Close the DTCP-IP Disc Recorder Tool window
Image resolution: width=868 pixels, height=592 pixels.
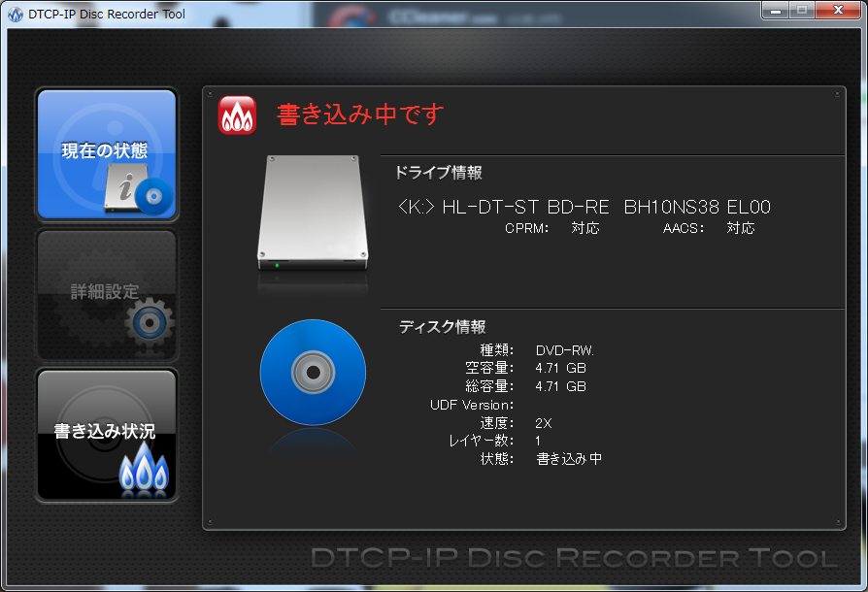pos(838,10)
